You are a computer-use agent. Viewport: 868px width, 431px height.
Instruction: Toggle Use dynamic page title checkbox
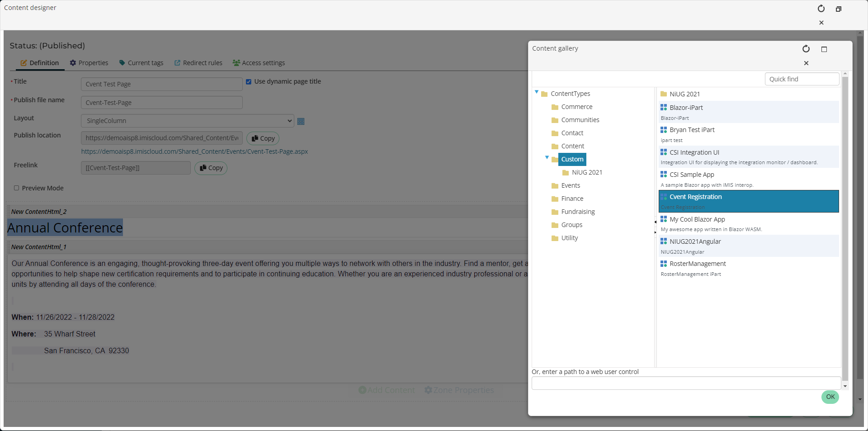tap(249, 82)
